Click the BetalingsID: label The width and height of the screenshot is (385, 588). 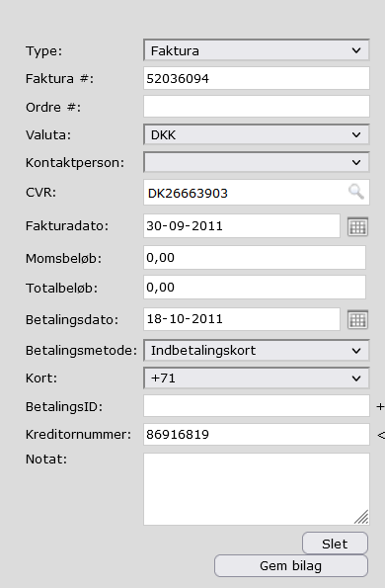pyautogui.click(x=64, y=407)
